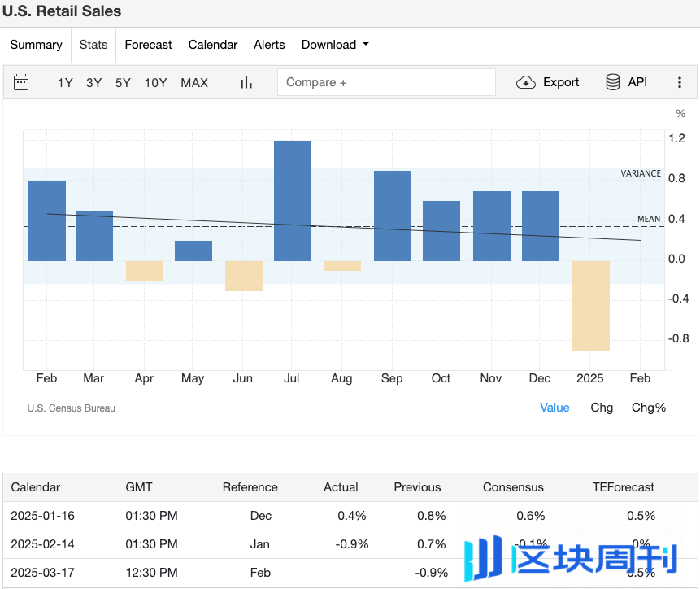Select the 10Y time range
This screenshot has height=589, width=700.
155,83
